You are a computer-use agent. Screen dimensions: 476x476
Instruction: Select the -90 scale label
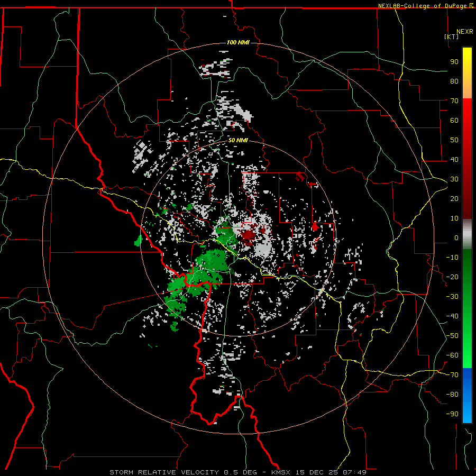(452, 414)
